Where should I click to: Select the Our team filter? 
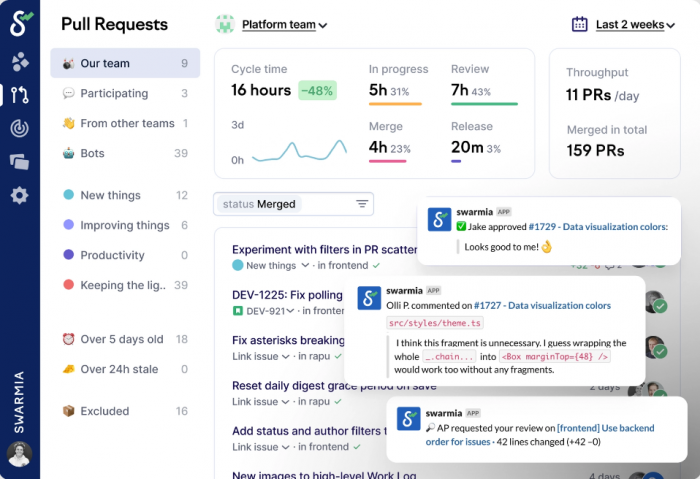[x=125, y=63]
